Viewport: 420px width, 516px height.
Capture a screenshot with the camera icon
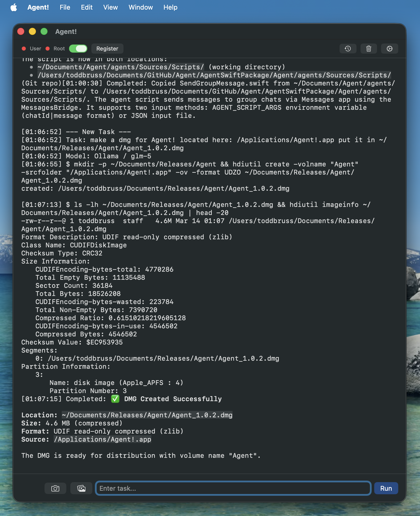pos(55,488)
